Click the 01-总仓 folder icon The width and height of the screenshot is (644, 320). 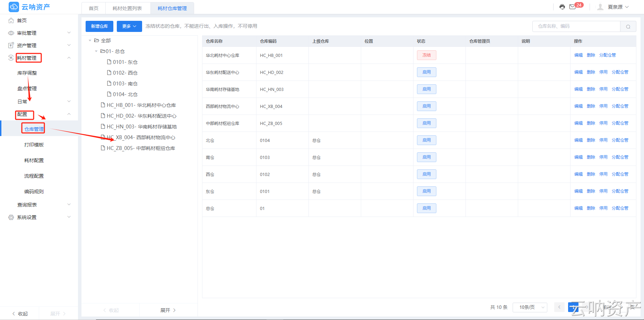[103, 51]
